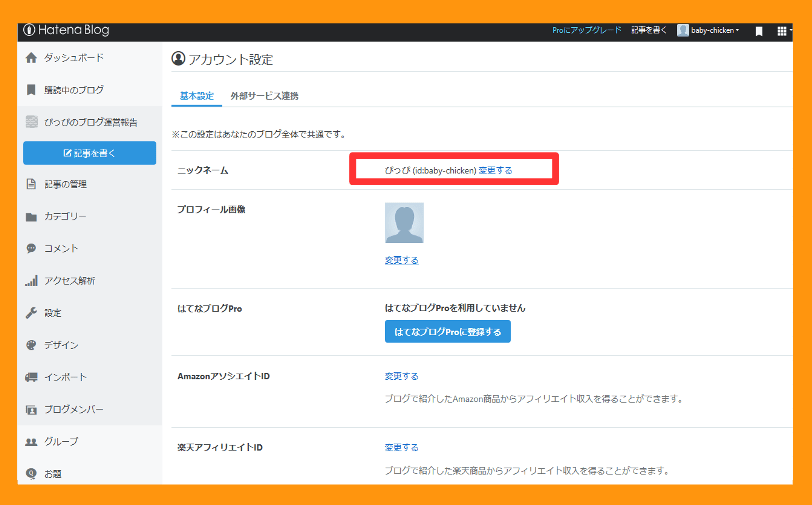This screenshot has height=505, width=812.
Task: Click the 記事の管理 document icon
Action: click(31, 184)
